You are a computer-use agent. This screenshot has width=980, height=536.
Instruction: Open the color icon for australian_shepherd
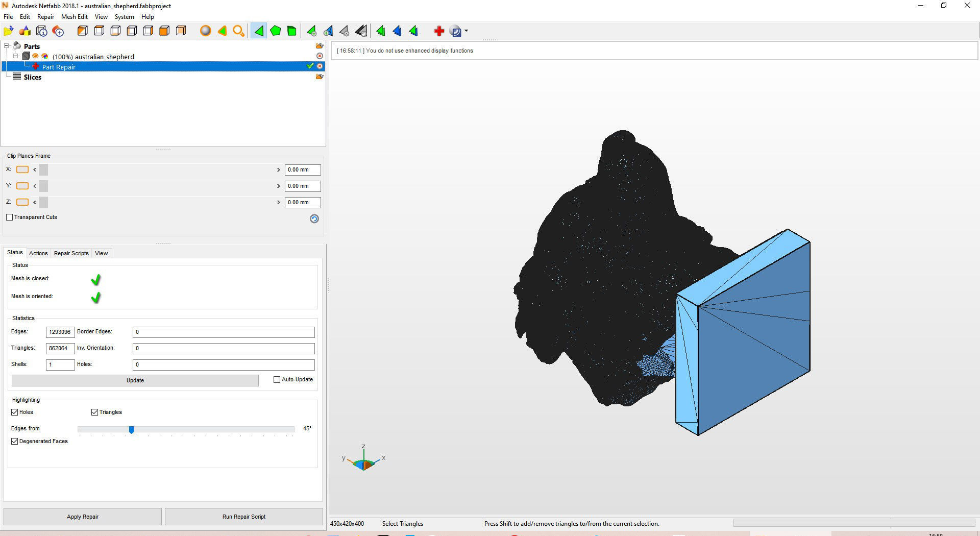pos(45,56)
